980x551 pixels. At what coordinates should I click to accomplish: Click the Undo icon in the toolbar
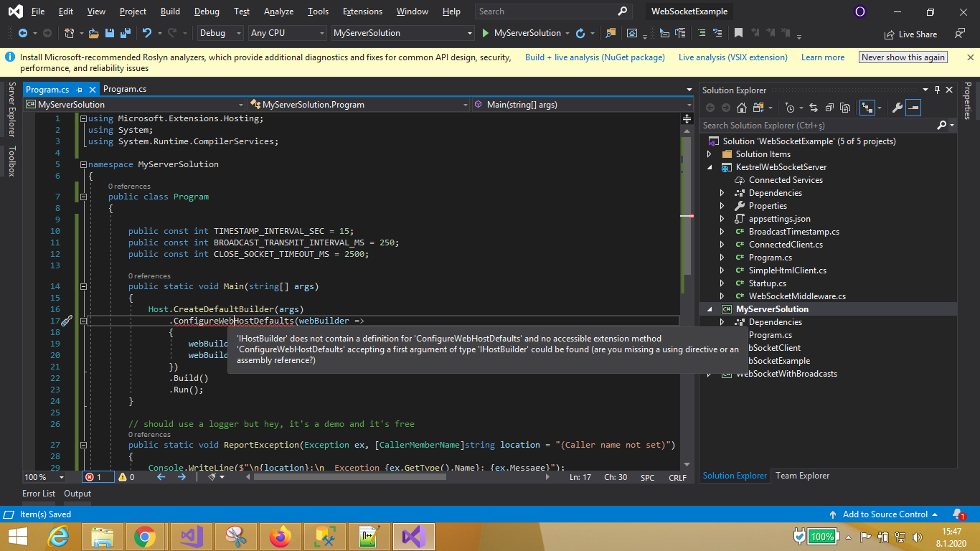(149, 33)
